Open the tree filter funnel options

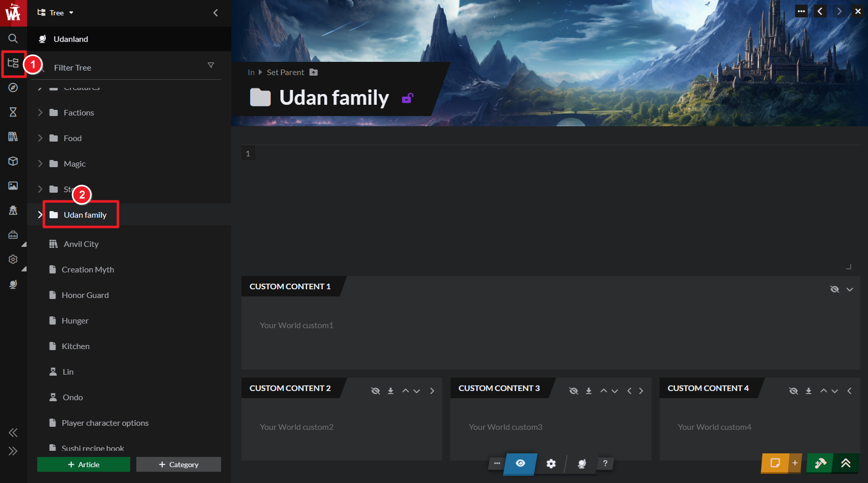click(x=211, y=65)
